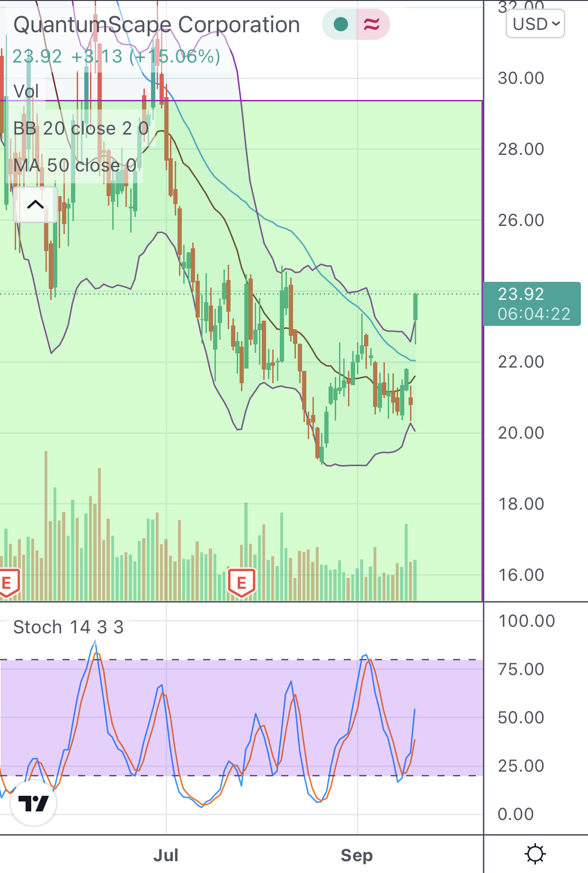Screen dimensions: 588x873
Task: Click the 22.00 price axis label
Action: click(521, 362)
